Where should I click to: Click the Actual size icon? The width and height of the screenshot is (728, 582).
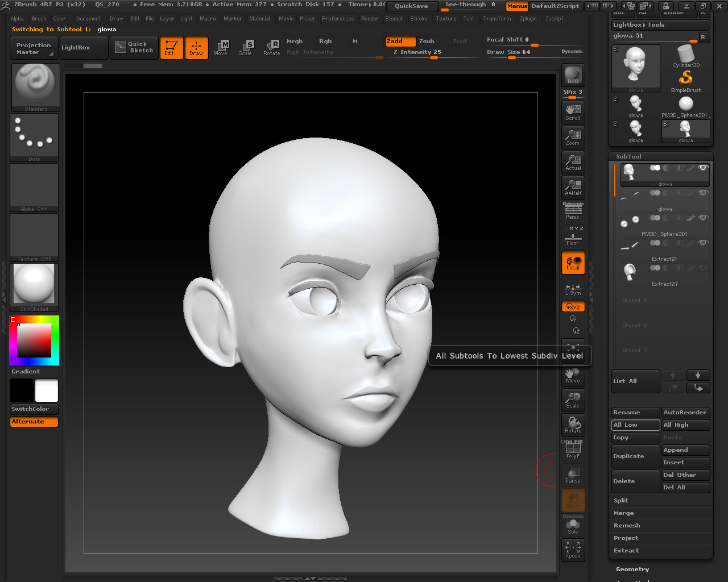point(573,163)
